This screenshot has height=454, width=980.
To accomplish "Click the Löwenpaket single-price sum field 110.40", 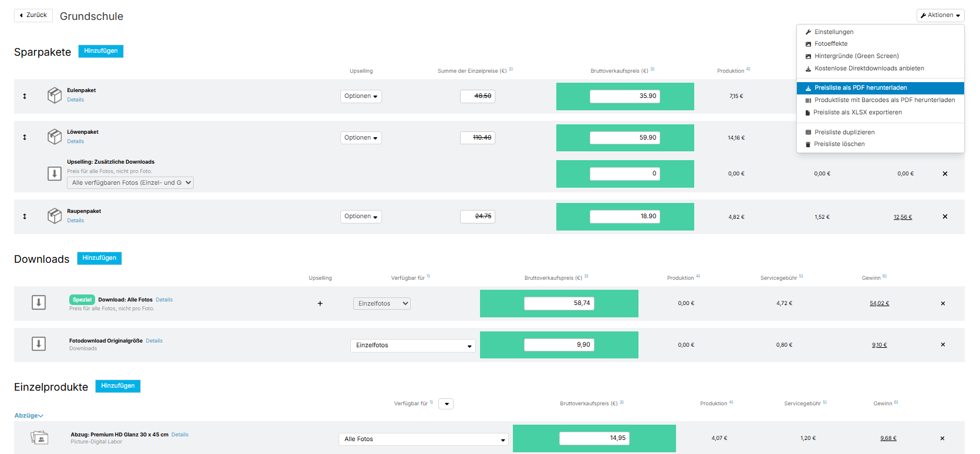I will point(478,138).
